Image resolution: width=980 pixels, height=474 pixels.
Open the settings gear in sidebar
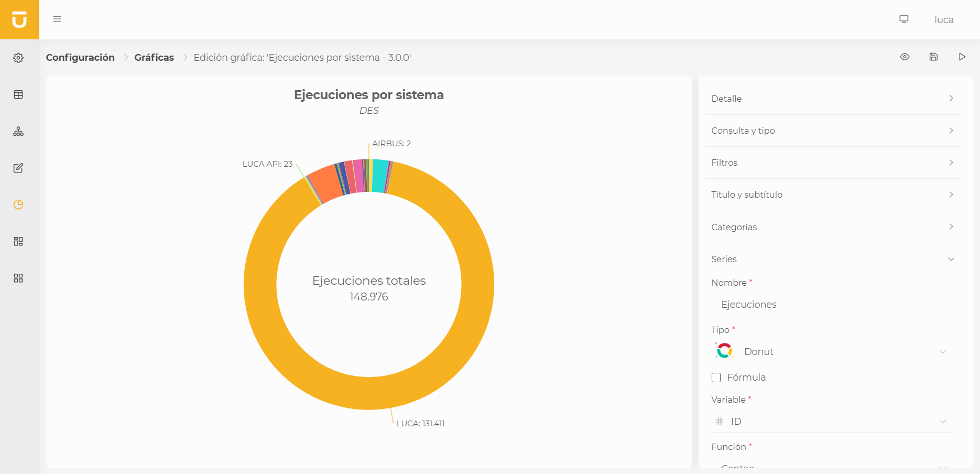click(18, 58)
